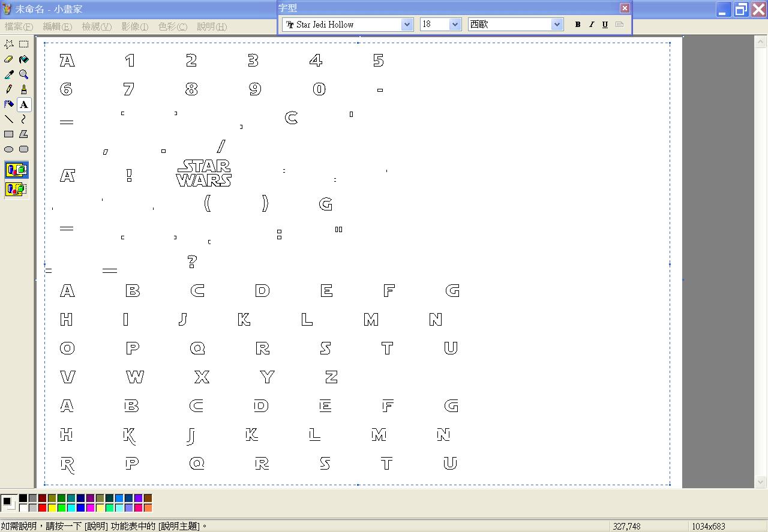Viewport: 768px width, 532px height.
Task: Toggle Bold in the font toolbar
Action: point(578,25)
